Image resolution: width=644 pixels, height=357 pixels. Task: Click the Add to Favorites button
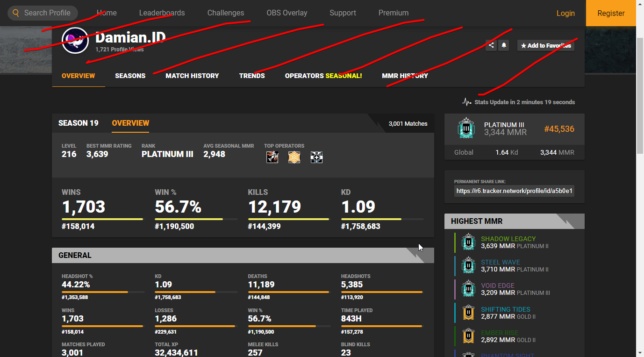[x=545, y=45]
